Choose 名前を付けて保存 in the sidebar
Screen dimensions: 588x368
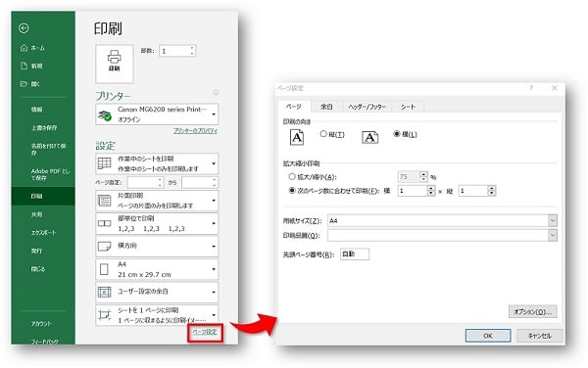coord(48,149)
